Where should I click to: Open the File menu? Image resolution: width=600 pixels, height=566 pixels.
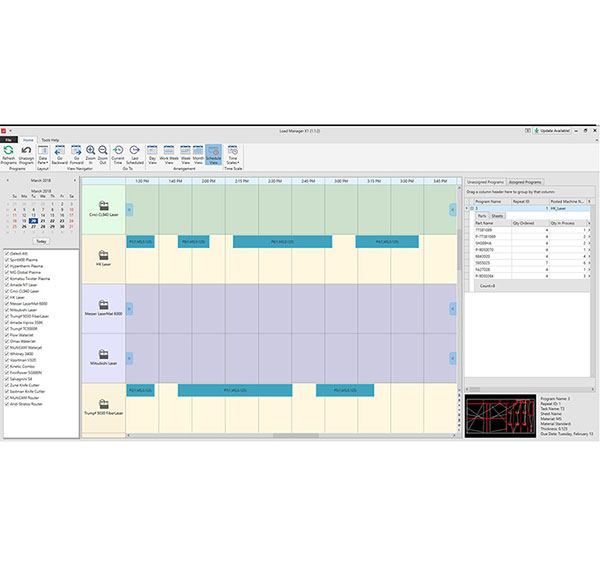point(8,140)
